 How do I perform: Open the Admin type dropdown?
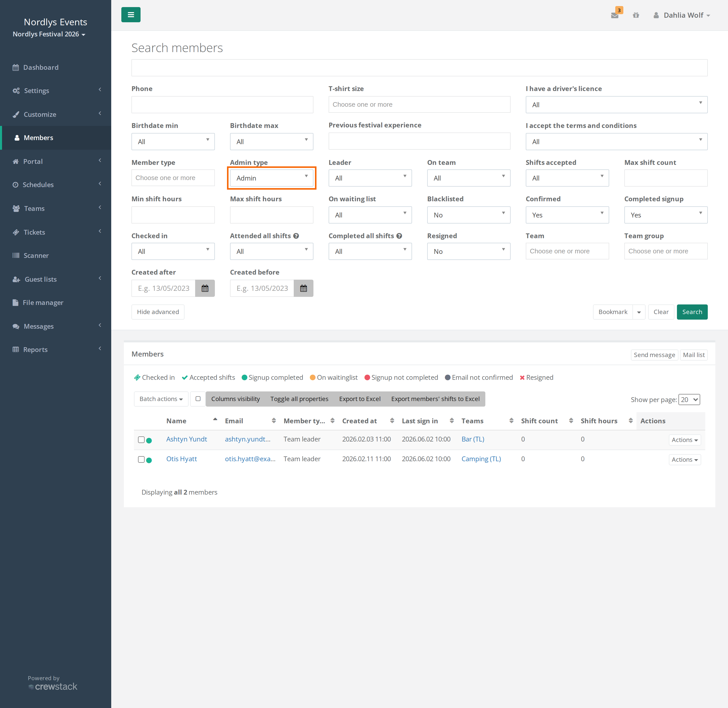click(271, 178)
